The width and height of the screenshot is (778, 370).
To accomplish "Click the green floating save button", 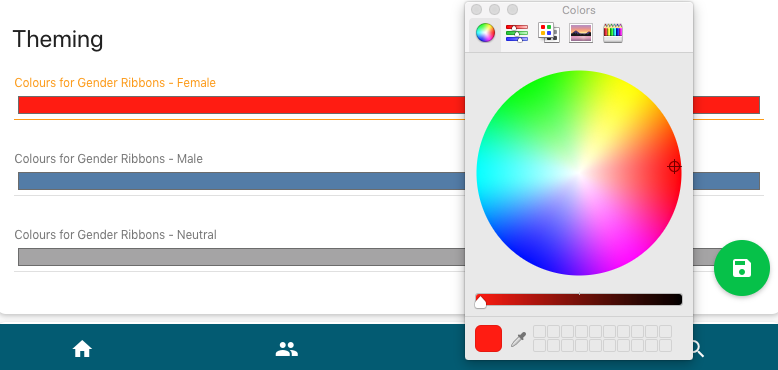I will coord(742,268).
